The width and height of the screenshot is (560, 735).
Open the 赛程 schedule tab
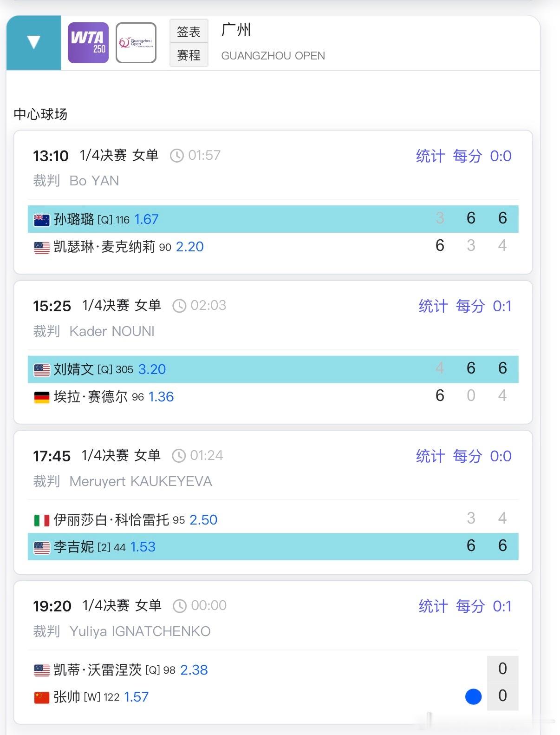click(x=189, y=55)
